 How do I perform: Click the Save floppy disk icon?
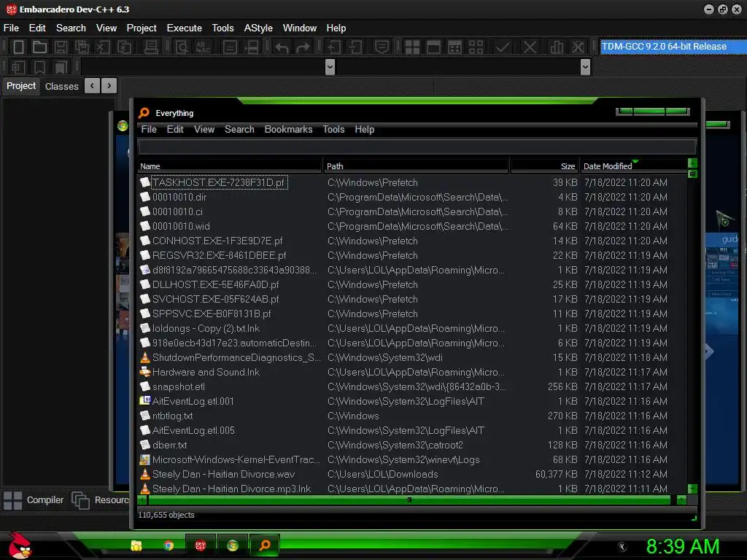[x=61, y=47]
